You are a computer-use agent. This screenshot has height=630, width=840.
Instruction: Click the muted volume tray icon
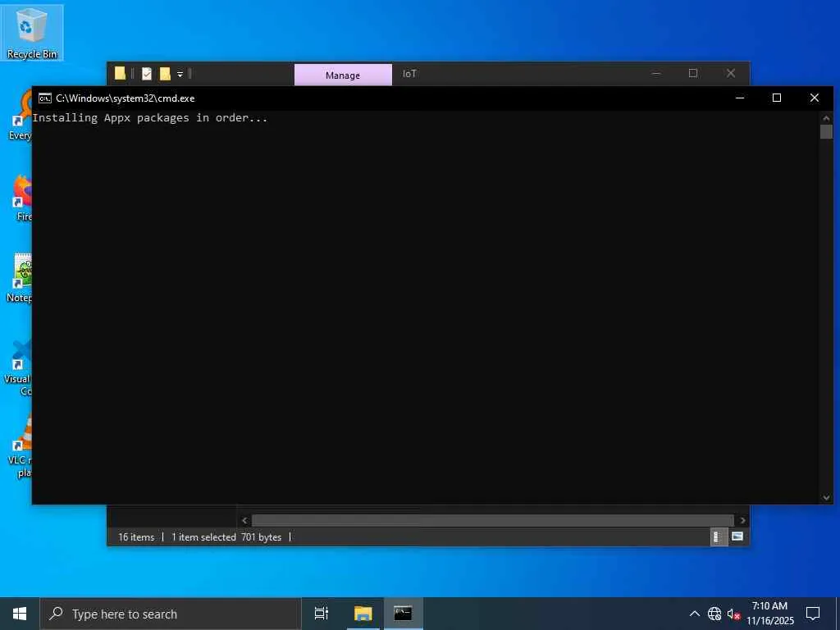[733, 614]
